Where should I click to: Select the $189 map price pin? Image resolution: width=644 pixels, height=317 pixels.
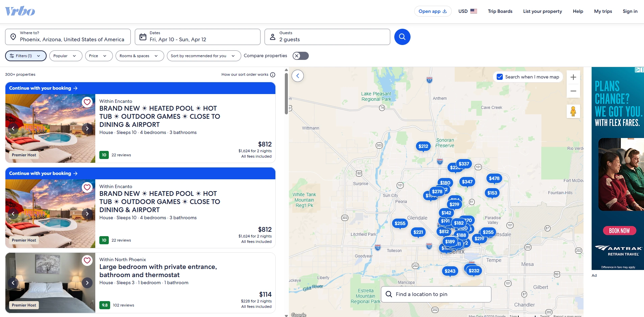pos(450,242)
